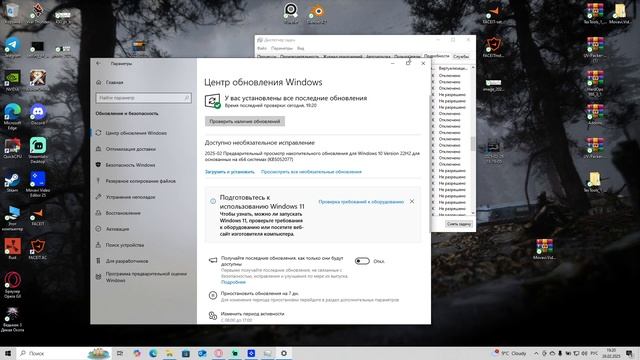
Task: Click Снять задачу button in Task Manager
Action: 459,224
